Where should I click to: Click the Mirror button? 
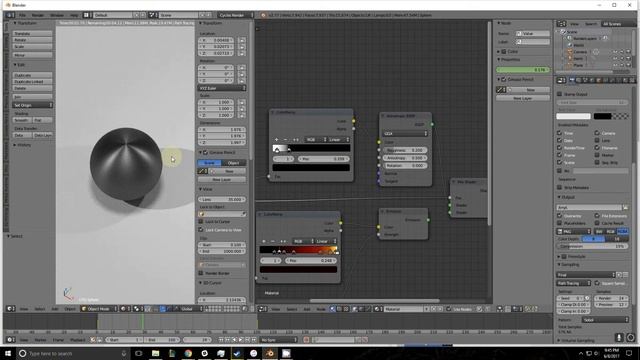[32, 55]
